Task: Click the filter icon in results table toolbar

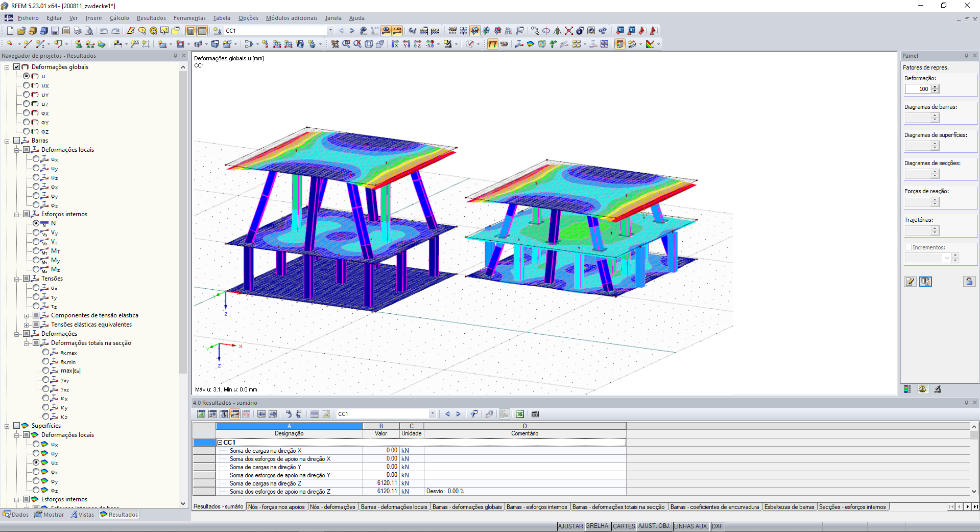Action: [x=474, y=414]
